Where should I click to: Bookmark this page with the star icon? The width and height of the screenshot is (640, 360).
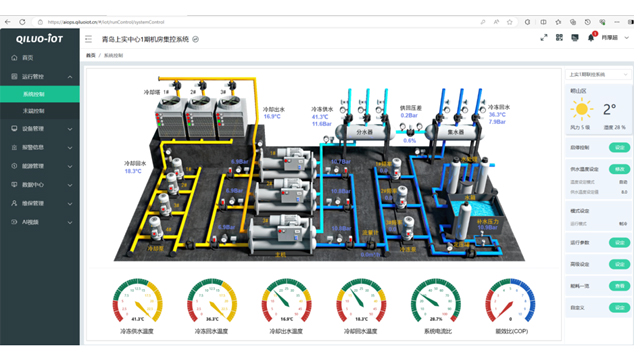(509, 22)
